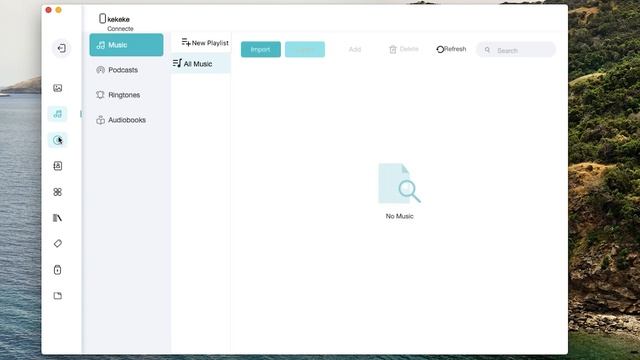This screenshot has height=360, width=640.
Task: Click the circular Refresh arrow icon
Action: 440,49
